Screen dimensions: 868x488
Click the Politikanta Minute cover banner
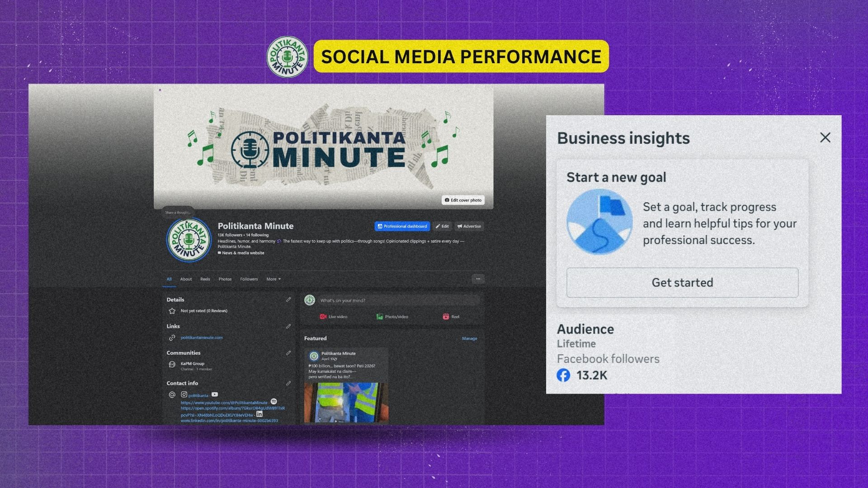(323, 147)
